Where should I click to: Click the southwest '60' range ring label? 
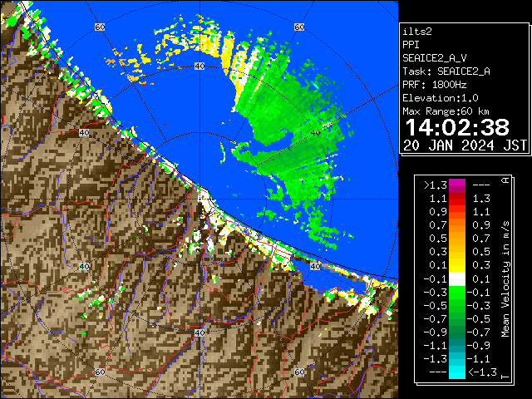coord(100,372)
